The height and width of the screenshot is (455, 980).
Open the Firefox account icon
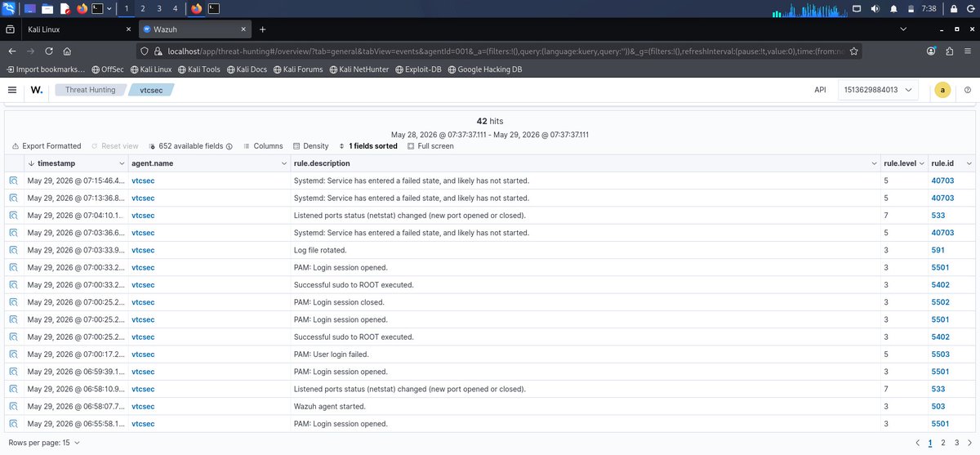(x=931, y=50)
